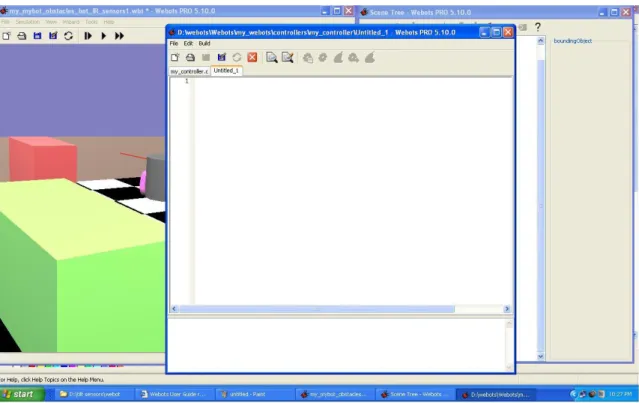Click system tray clock showing 10:27 PM
The width and height of the screenshot is (639, 403).
point(620,394)
